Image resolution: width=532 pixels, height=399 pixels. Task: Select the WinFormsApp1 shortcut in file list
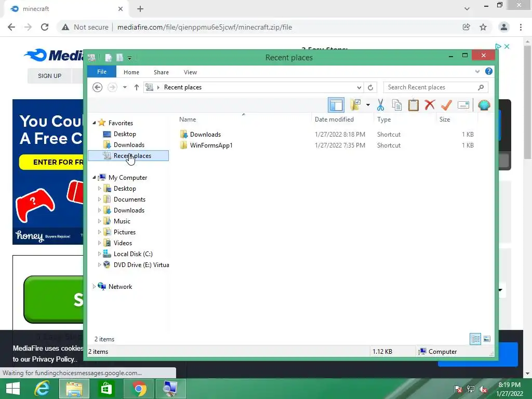(211, 145)
